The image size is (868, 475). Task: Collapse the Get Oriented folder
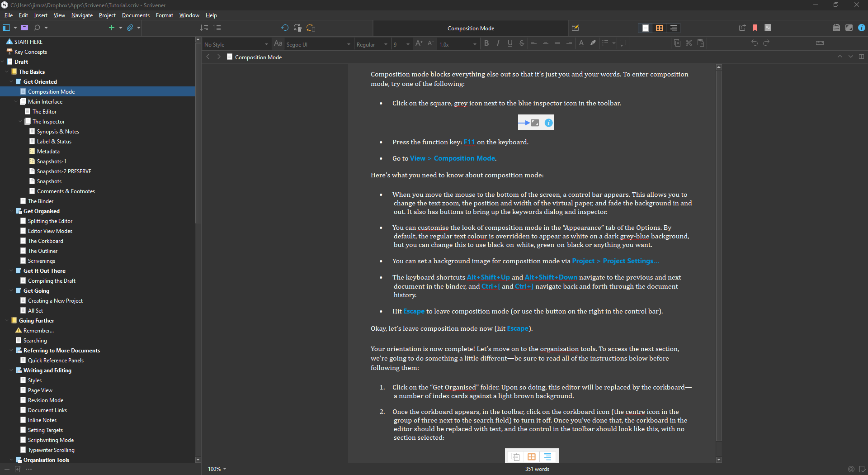coord(12,82)
